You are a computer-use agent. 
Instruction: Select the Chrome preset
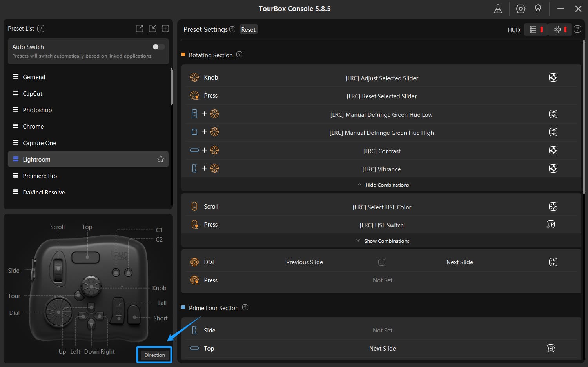point(88,126)
